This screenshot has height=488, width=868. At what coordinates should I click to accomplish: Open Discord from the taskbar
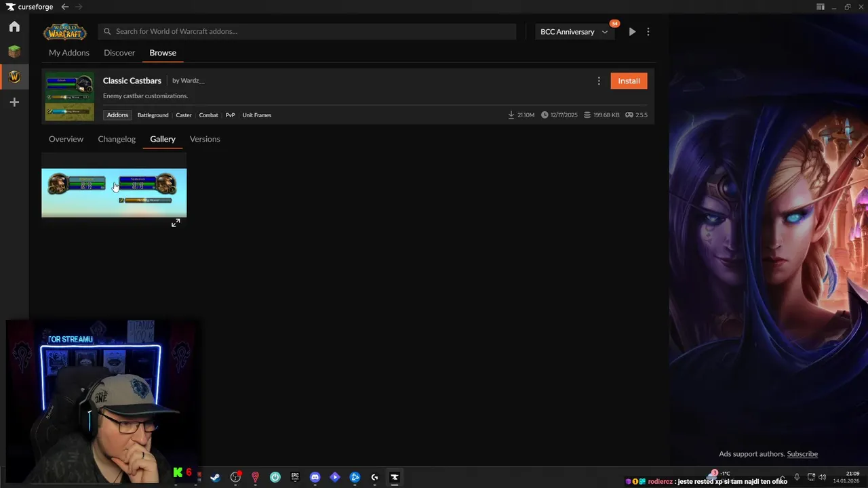315,477
